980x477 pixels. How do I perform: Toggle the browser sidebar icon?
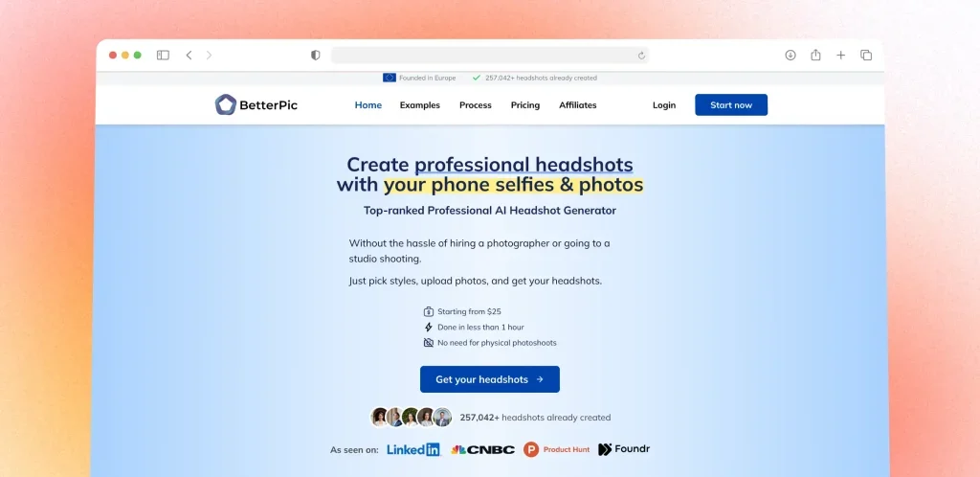coord(163,55)
